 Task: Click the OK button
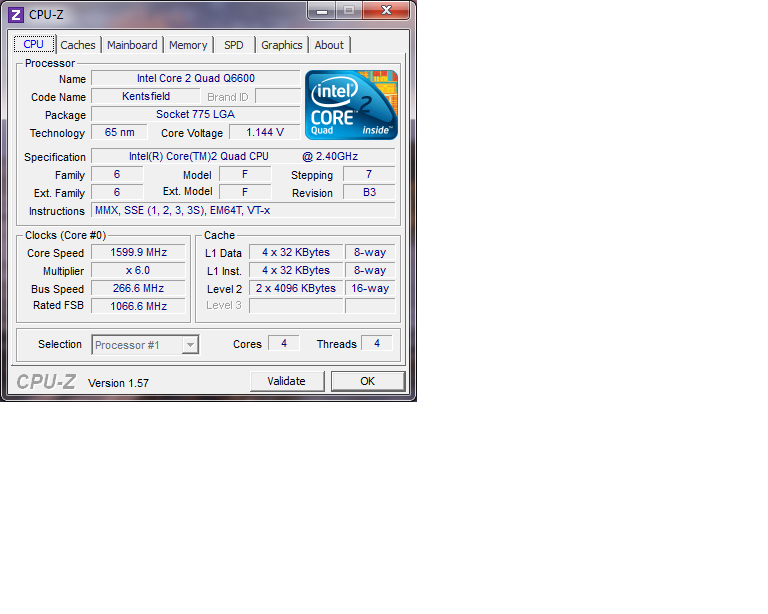coord(368,381)
